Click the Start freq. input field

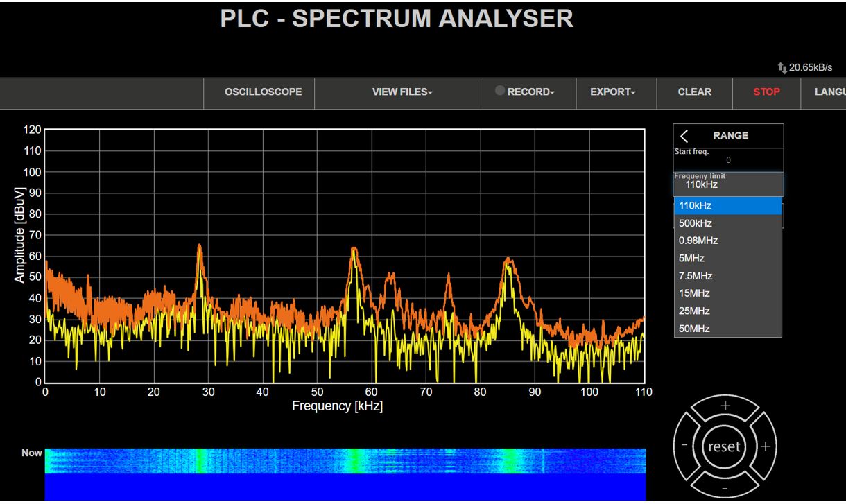click(x=728, y=159)
